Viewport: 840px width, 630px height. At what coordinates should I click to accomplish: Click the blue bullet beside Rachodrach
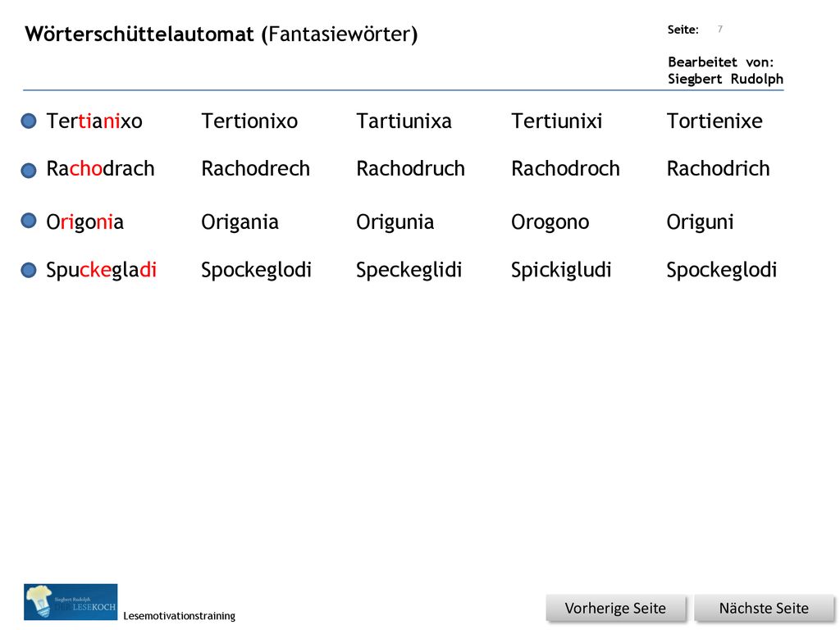pos(29,171)
